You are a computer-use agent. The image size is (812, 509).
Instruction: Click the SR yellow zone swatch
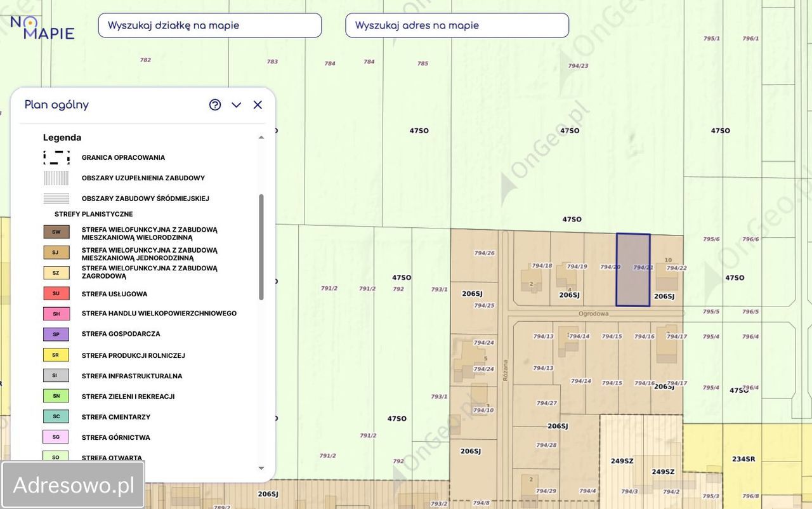click(x=56, y=355)
